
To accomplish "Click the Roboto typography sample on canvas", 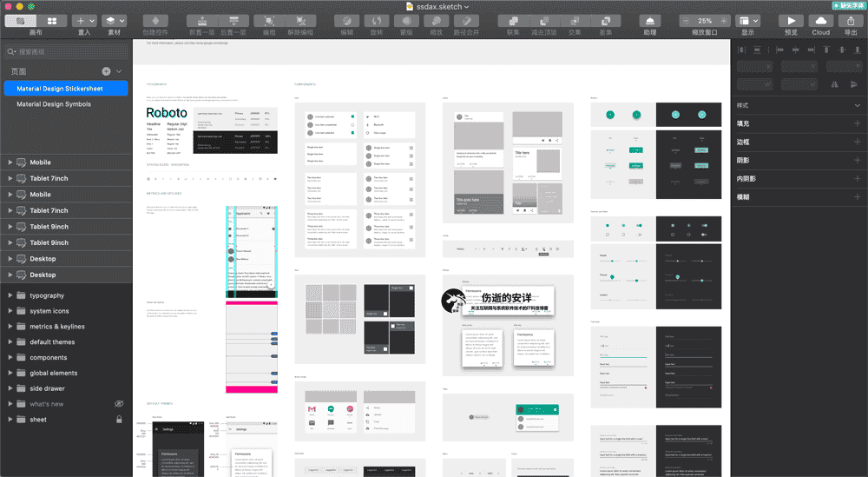I will click(x=167, y=113).
